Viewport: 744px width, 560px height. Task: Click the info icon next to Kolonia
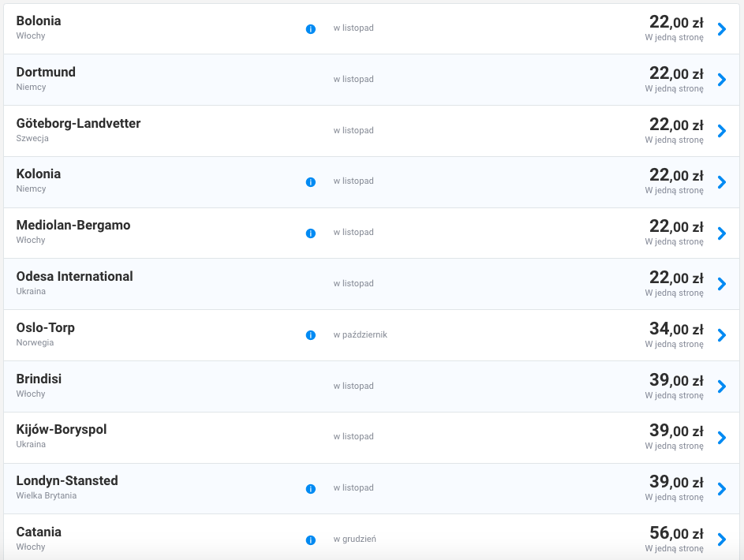(x=310, y=182)
